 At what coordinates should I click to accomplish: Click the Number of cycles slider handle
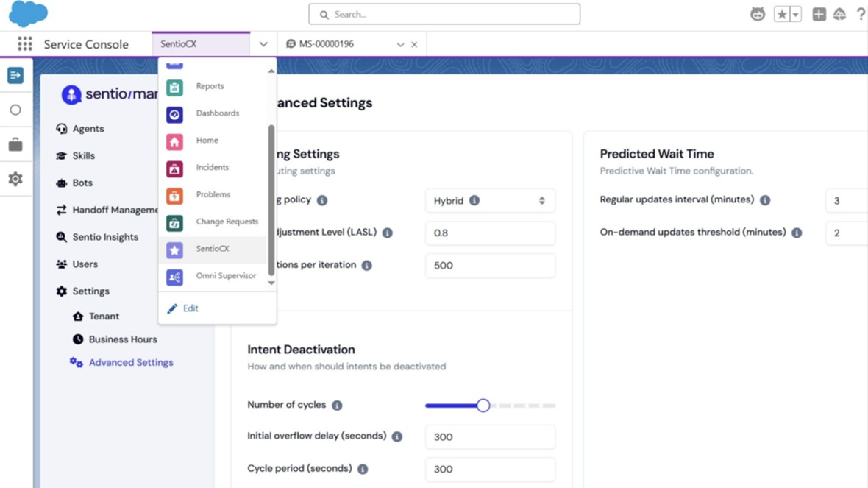[483, 406]
